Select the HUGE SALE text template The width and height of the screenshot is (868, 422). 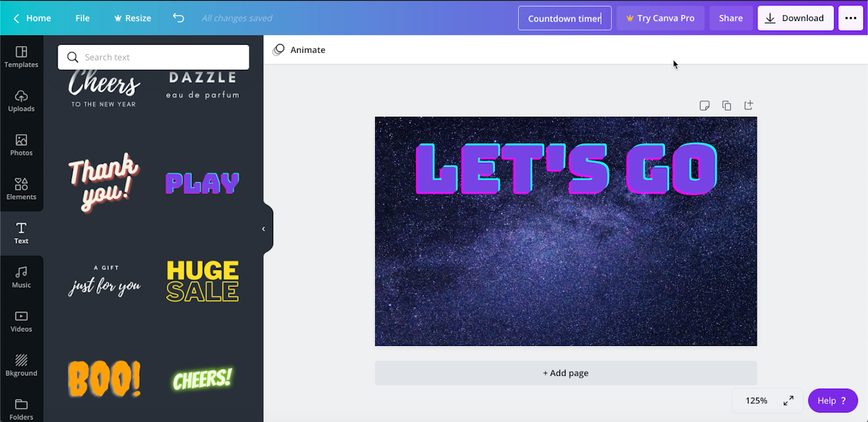202,281
